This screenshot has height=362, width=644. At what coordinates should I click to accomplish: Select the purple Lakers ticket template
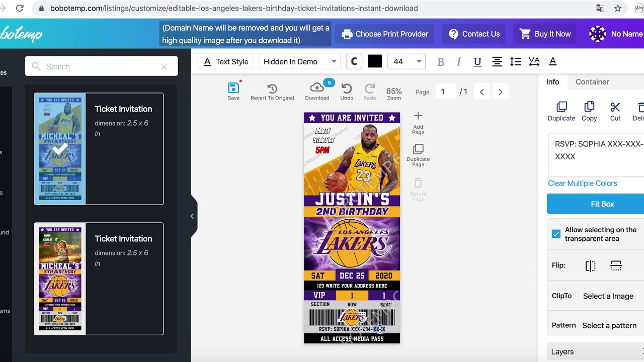click(99, 279)
